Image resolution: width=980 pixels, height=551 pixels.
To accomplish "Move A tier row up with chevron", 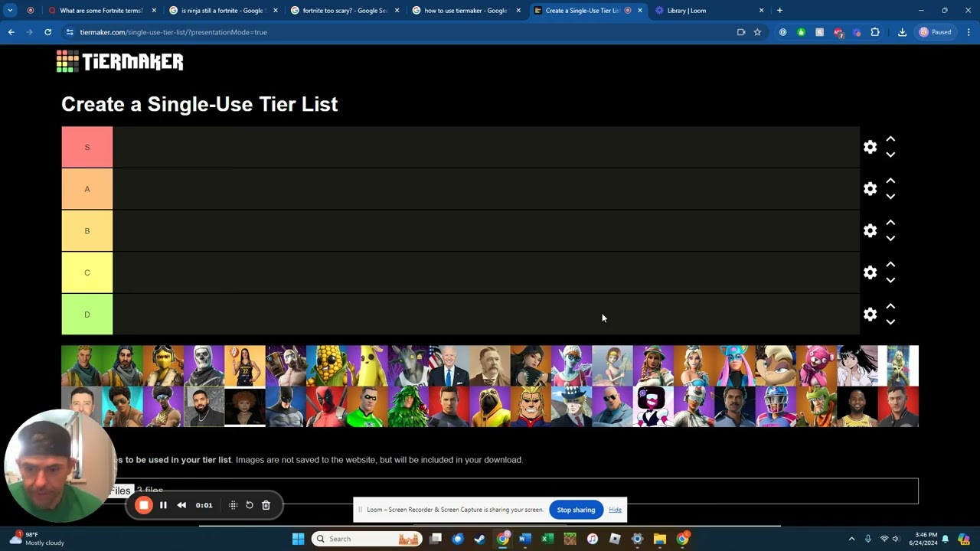I will (890, 181).
